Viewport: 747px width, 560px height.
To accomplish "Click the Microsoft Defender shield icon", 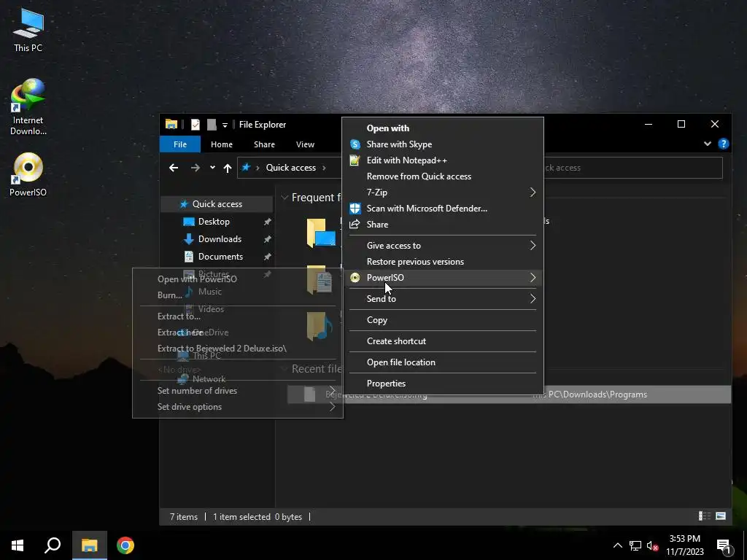I will click(x=355, y=208).
